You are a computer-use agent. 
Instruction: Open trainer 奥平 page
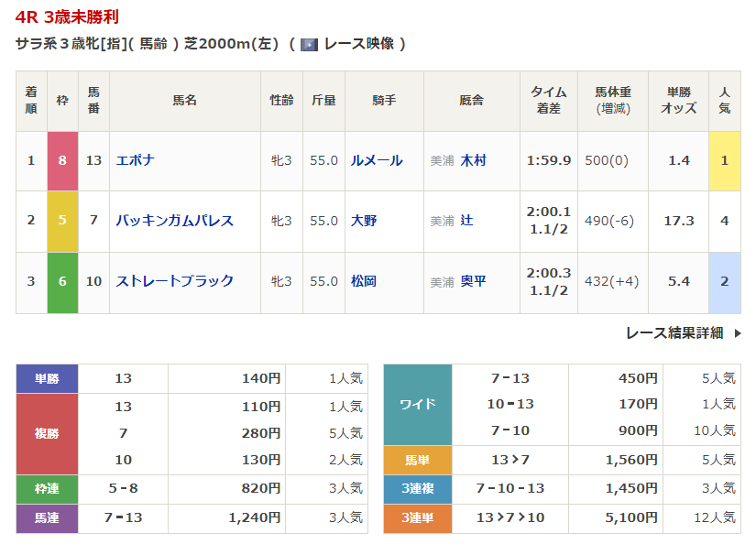click(x=473, y=281)
